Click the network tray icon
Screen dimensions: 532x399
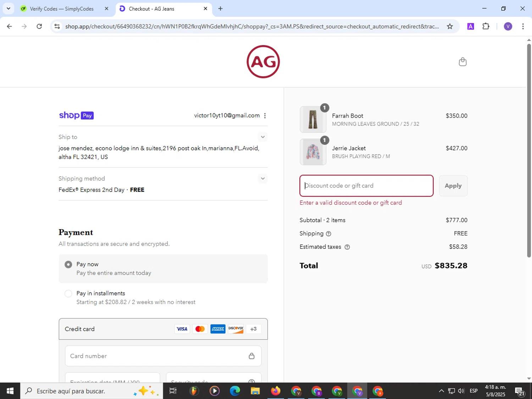(451, 391)
